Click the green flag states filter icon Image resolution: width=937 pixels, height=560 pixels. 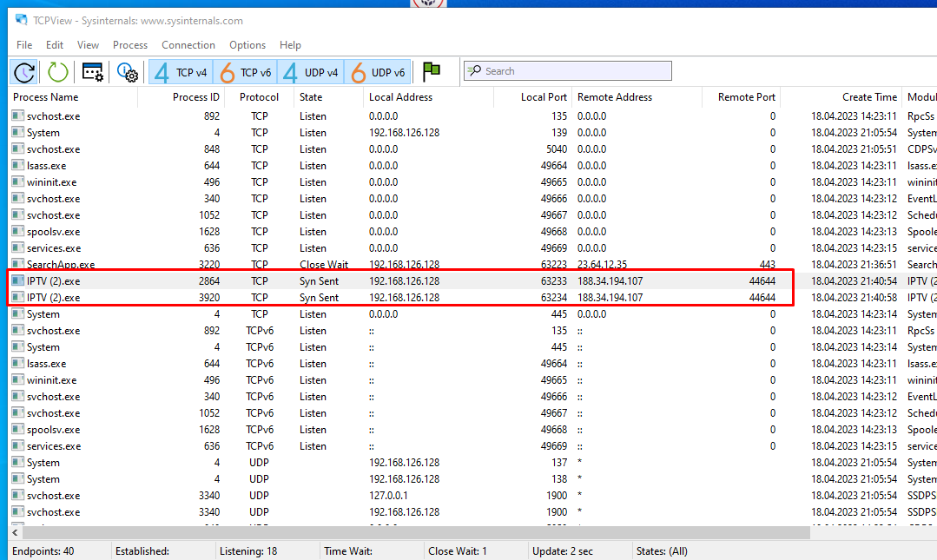pyautogui.click(x=431, y=71)
